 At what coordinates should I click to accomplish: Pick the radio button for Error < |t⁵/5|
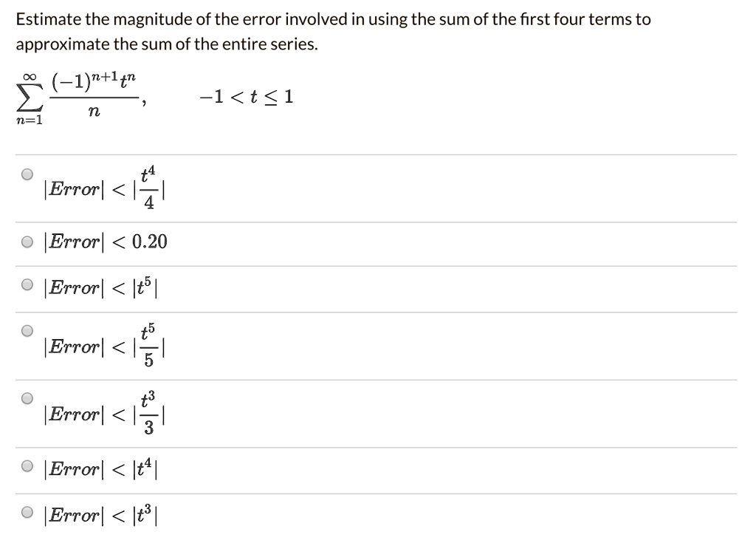coord(28,331)
